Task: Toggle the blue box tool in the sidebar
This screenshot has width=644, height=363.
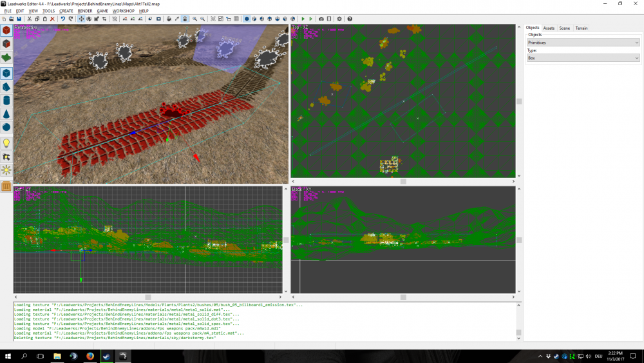Action: click(6, 73)
